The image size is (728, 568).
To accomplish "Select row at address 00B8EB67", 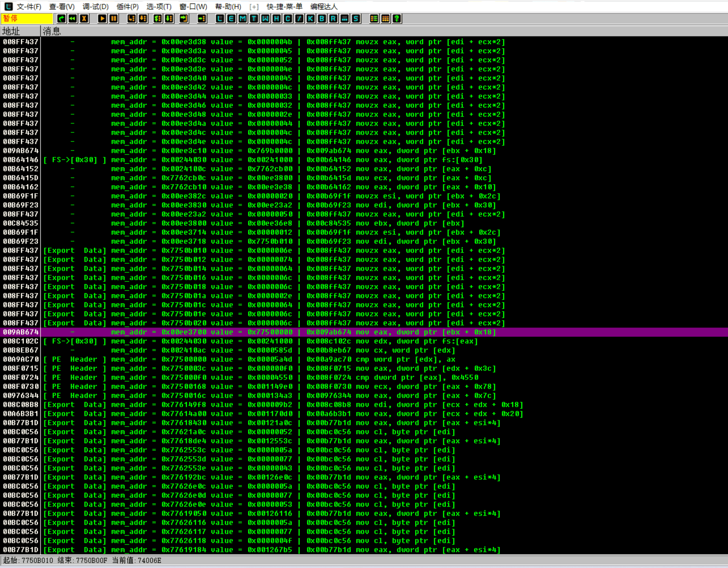I will 364,350.
